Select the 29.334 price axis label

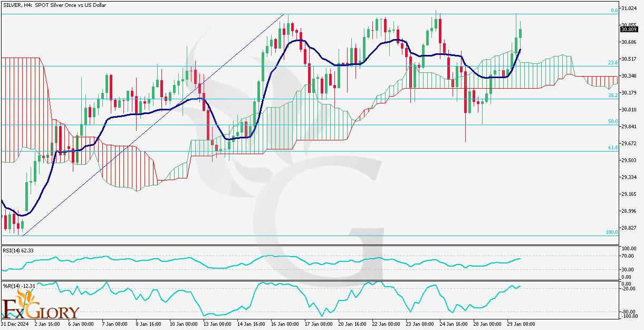coord(629,177)
